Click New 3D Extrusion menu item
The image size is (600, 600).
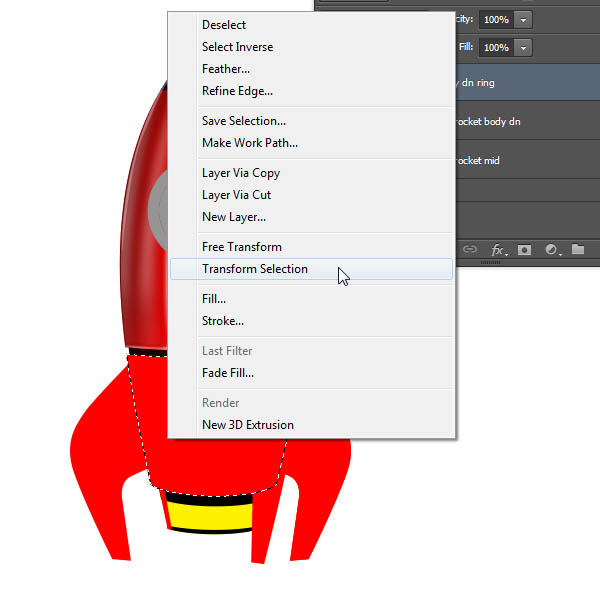click(248, 425)
